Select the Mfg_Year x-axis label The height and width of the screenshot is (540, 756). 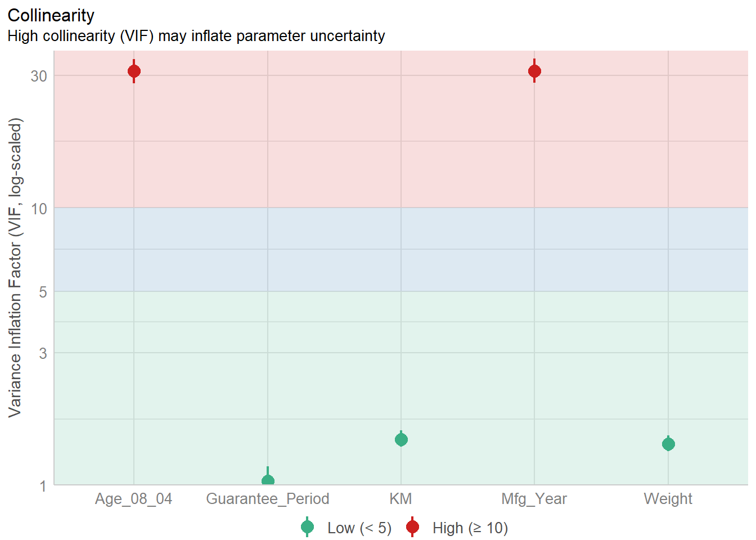tap(534, 499)
